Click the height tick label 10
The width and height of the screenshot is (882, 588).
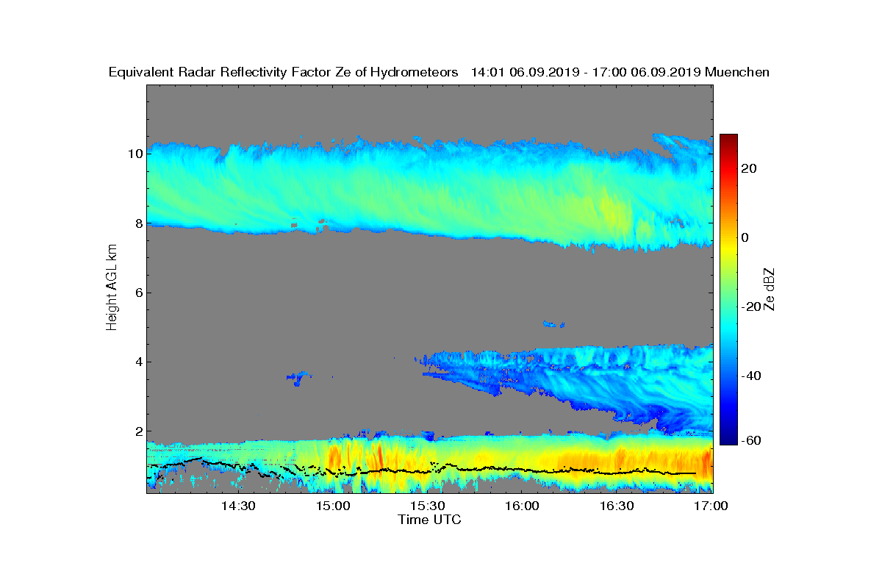point(135,154)
